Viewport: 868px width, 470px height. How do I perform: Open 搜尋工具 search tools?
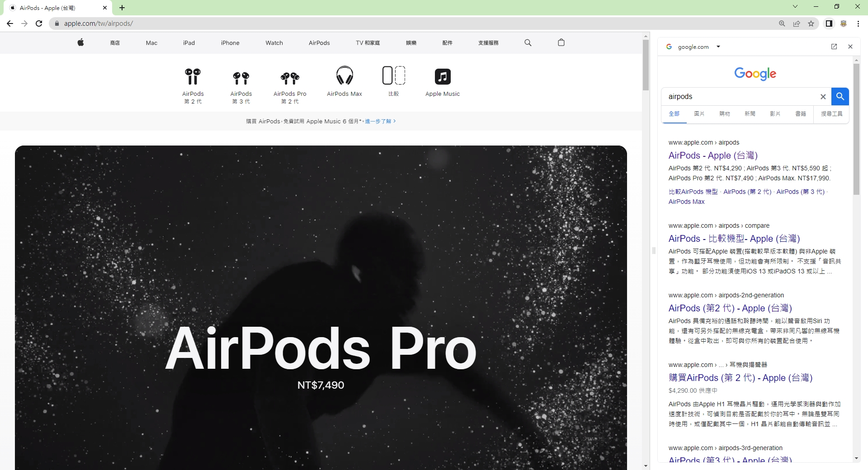click(x=832, y=114)
